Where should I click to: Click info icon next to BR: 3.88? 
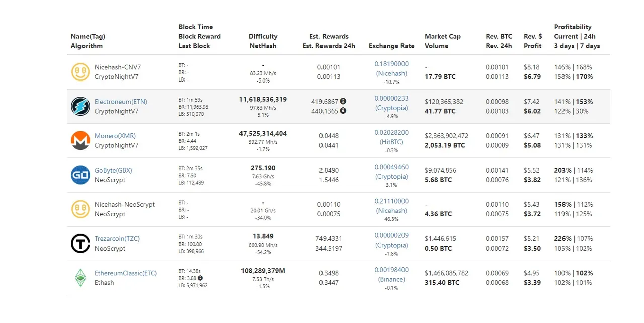click(x=200, y=278)
